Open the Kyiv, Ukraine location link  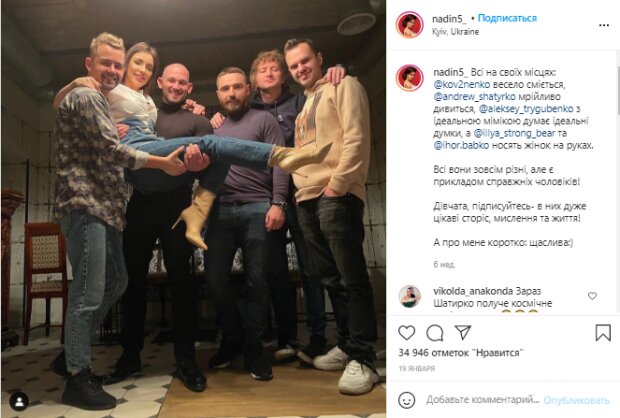coord(455,32)
